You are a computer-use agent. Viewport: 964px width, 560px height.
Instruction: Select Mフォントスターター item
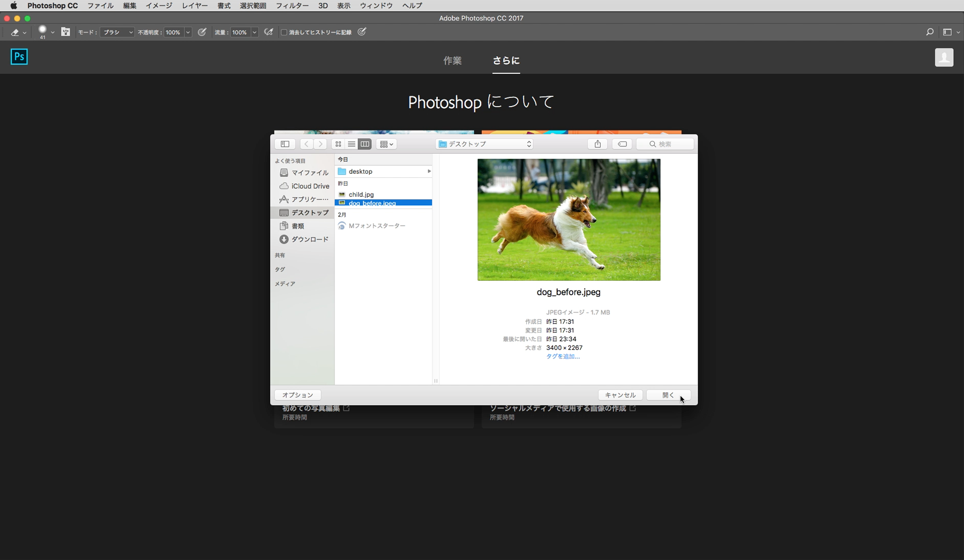[383, 226]
